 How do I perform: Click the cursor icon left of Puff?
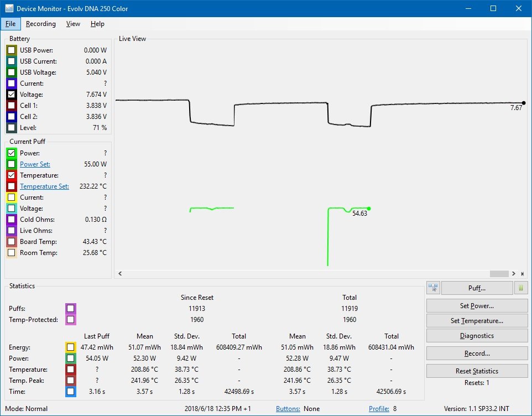433,288
